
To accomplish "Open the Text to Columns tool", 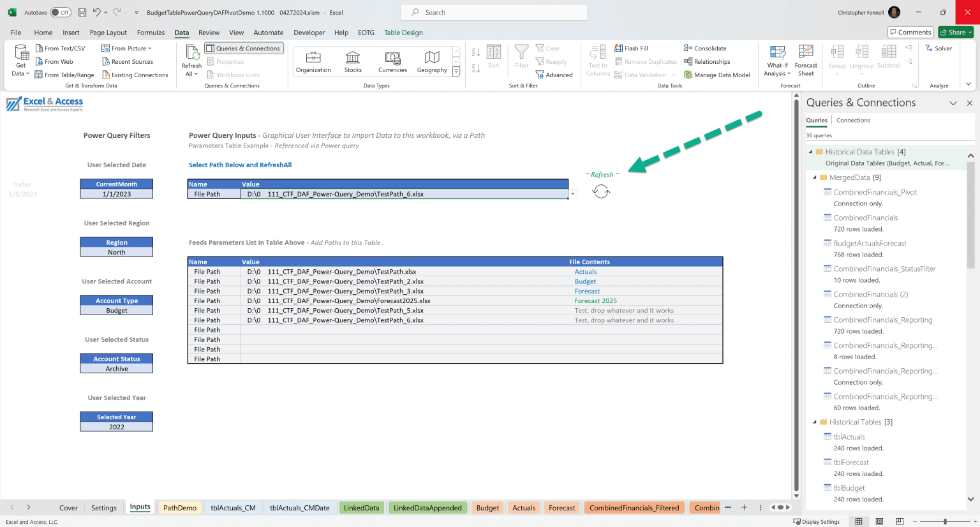I will [x=597, y=61].
